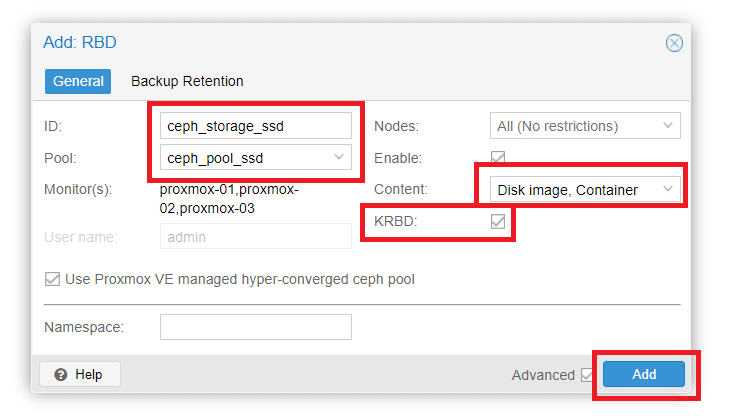Viewport: 730px width, 420px height.
Task: Open the Backup Retention tab
Action: [x=187, y=81]
